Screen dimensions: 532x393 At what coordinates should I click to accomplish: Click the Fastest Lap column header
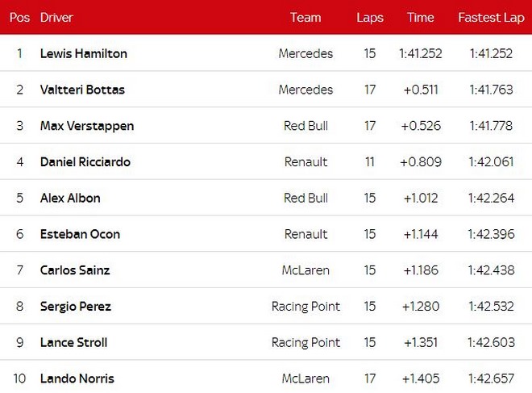(x=491, y=18)
